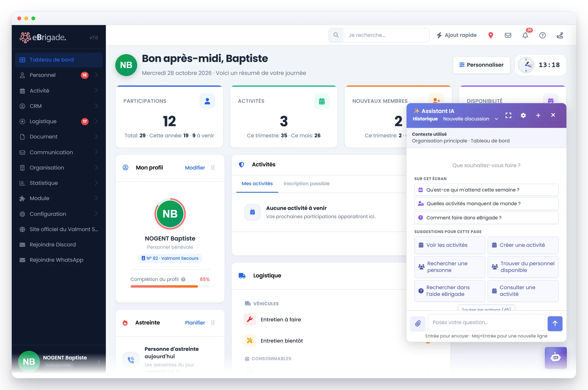Image resolution: width=588 pixels, height=390 pixels.
Task: Click the Participations person icon
Action: [x=207, y=101]
